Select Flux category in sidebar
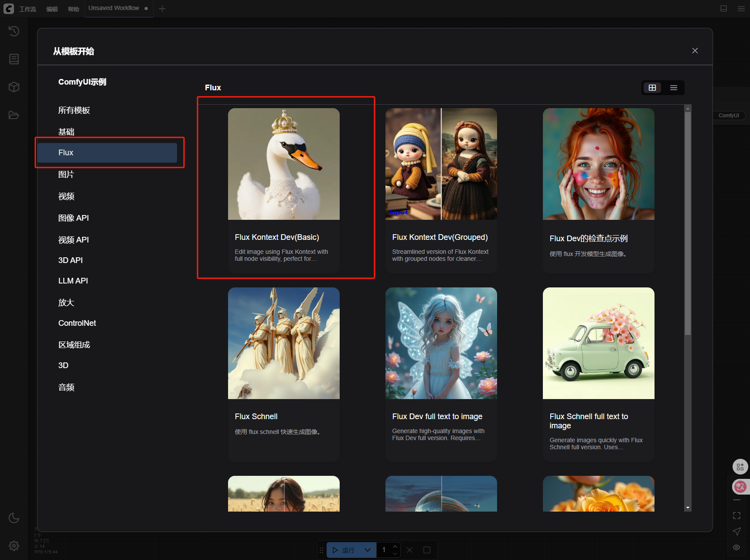 (107, 153)
